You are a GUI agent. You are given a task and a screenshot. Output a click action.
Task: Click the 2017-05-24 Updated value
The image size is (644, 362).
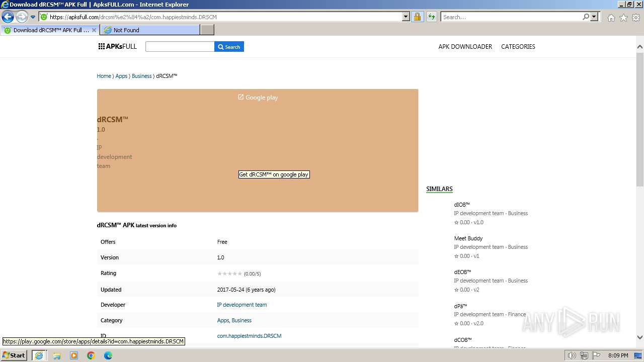click(x=246, y=290)
